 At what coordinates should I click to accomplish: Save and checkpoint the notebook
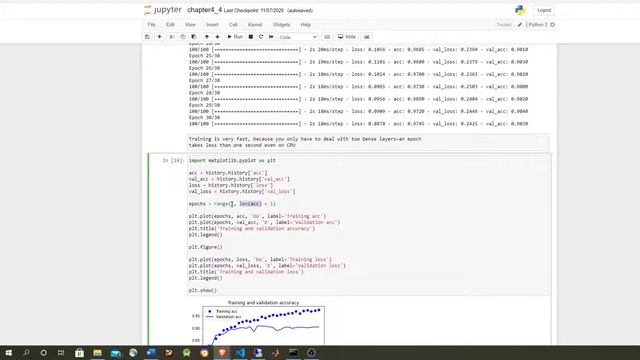coord(147,37)
